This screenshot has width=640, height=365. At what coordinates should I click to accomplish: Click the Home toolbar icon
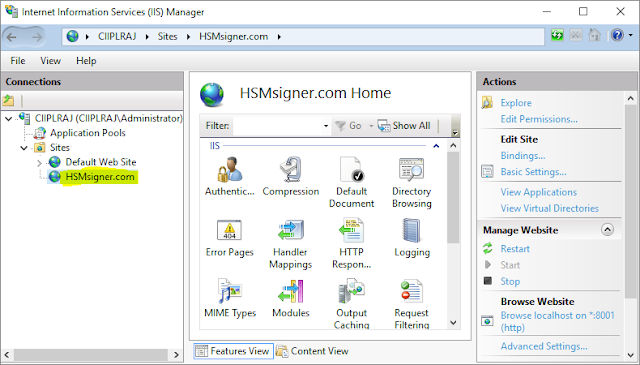tap(594, 36)
